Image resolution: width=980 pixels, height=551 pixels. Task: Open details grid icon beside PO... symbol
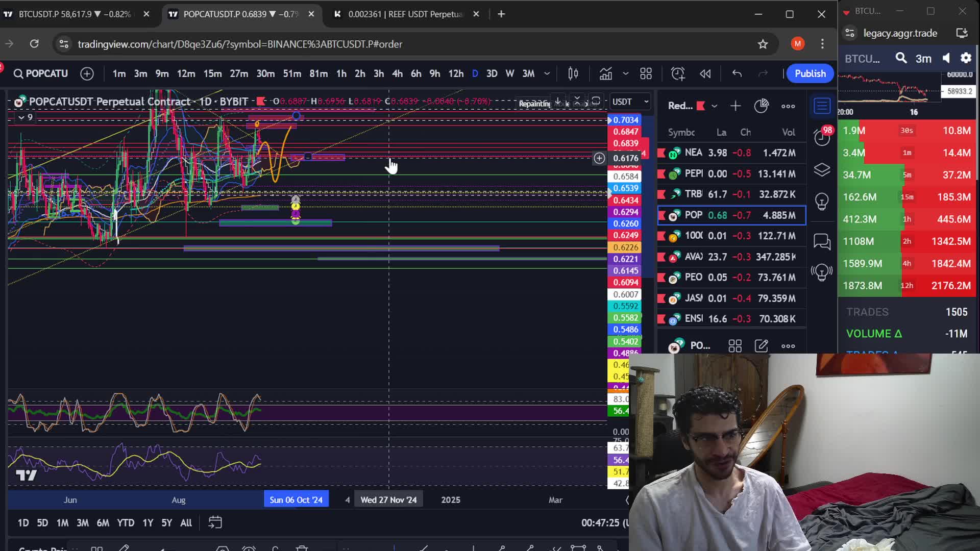[735, 346]
